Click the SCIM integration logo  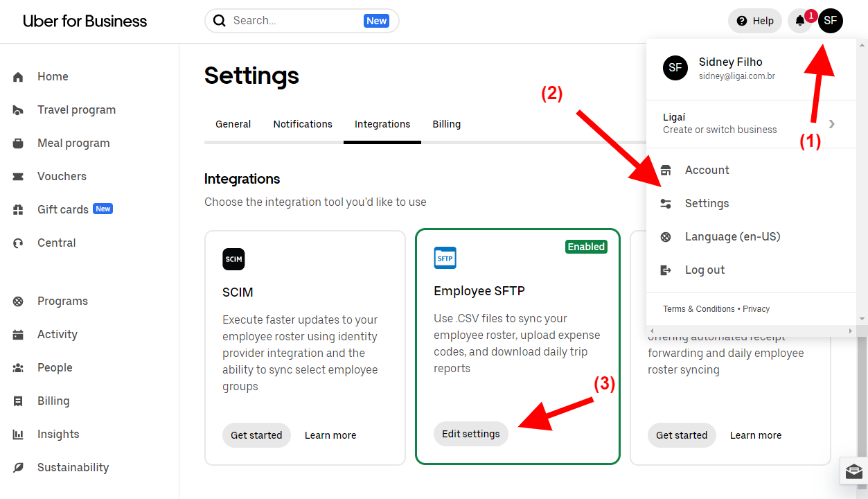point(233,259)
